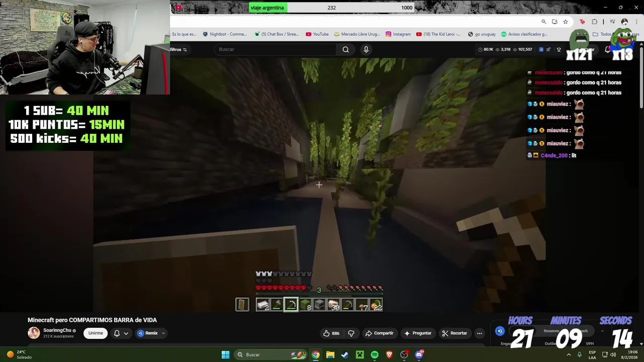Open the Chrome extensions puzzle icon

[595, 22]
